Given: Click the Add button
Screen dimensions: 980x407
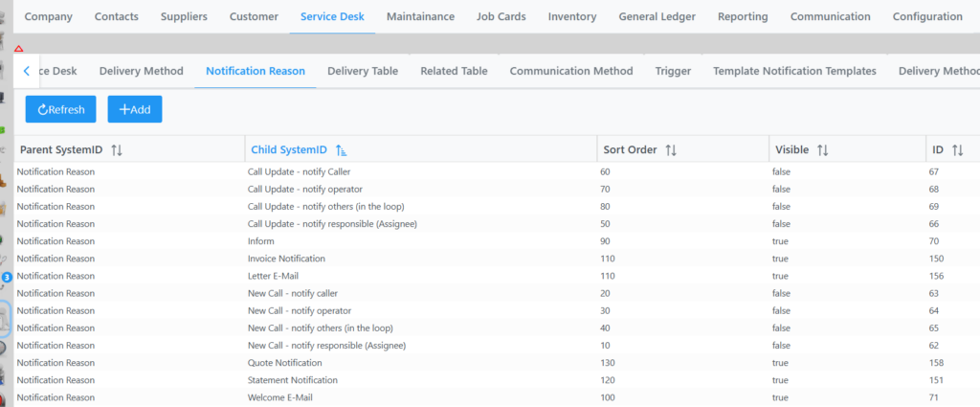Looking at the screenshot, I should pyautogui.click(x=135, y=109).
